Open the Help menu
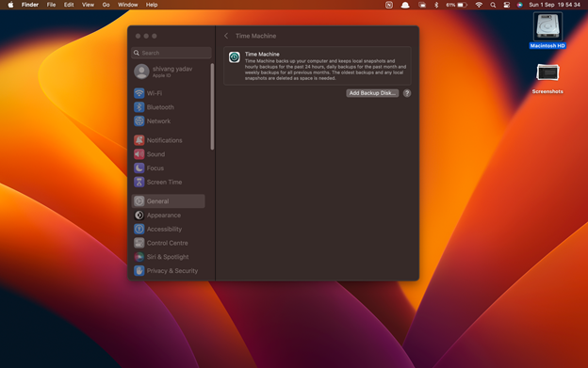 pyautogui.click(x=152, y=5)
